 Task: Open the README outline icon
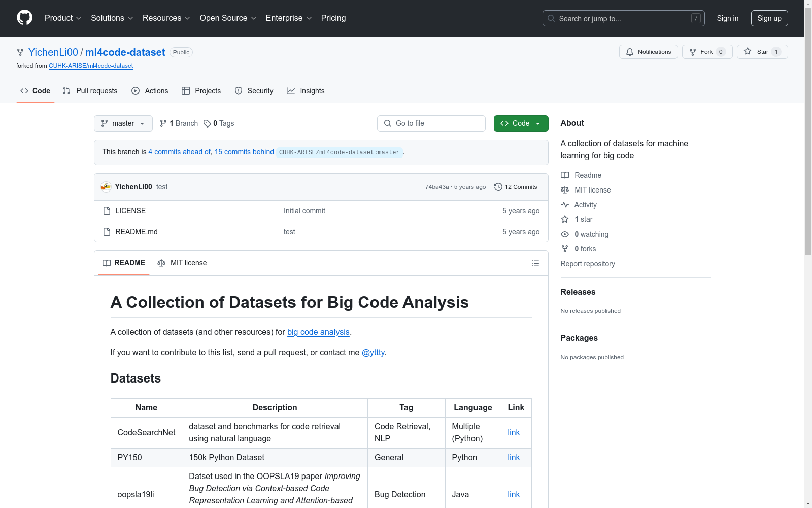[535, 263]
